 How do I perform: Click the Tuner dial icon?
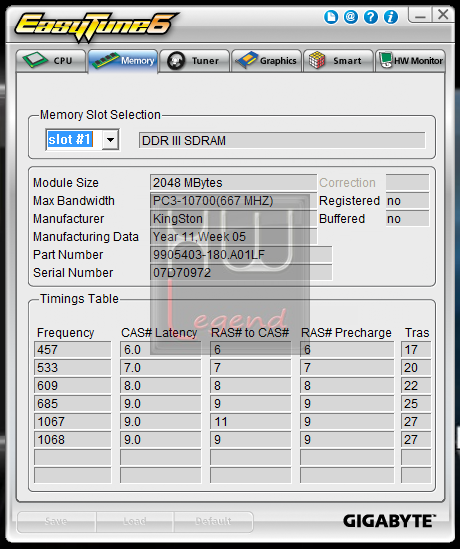point(176,61)
